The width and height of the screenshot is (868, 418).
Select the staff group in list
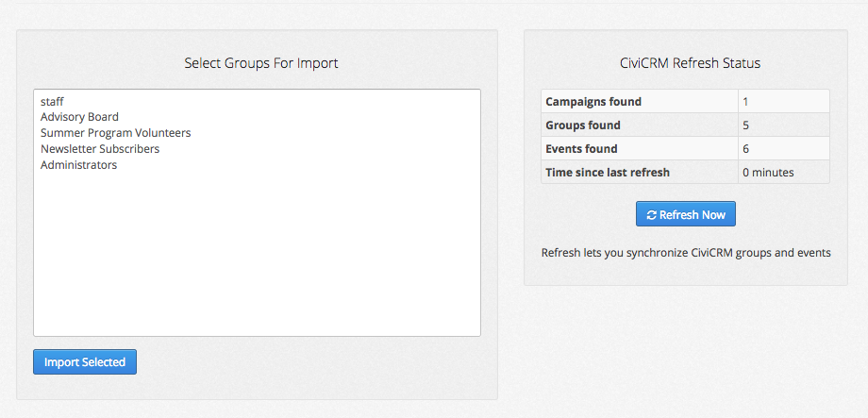pos(257,102)
